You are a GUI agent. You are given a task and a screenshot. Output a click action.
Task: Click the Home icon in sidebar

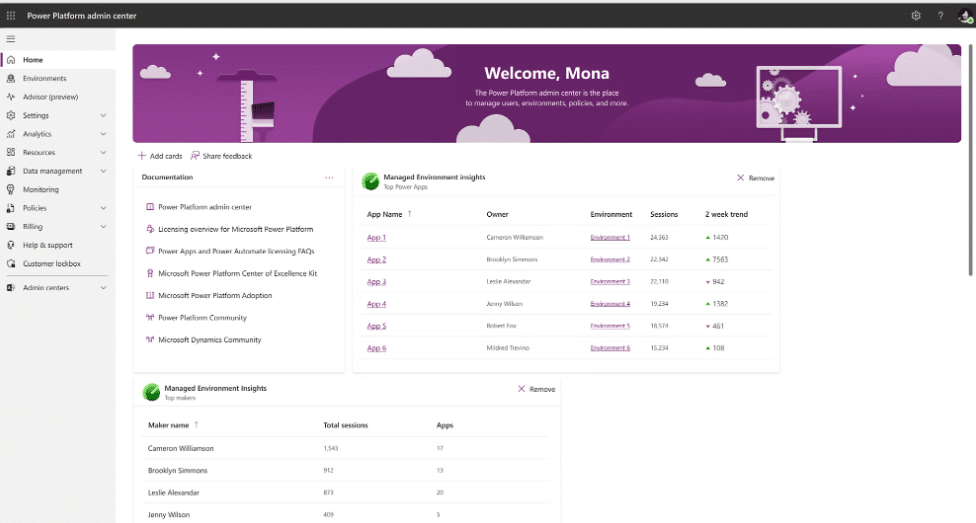pos(11,60)
